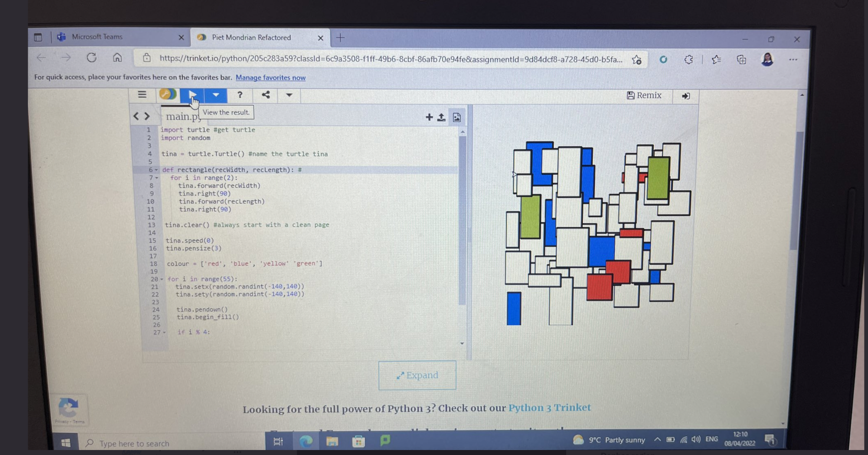Image resolution: width=868 pixels, height=455 pixels.
Task: Collapse the for loop fold on line 20
Action: click(x=162, y=279)
